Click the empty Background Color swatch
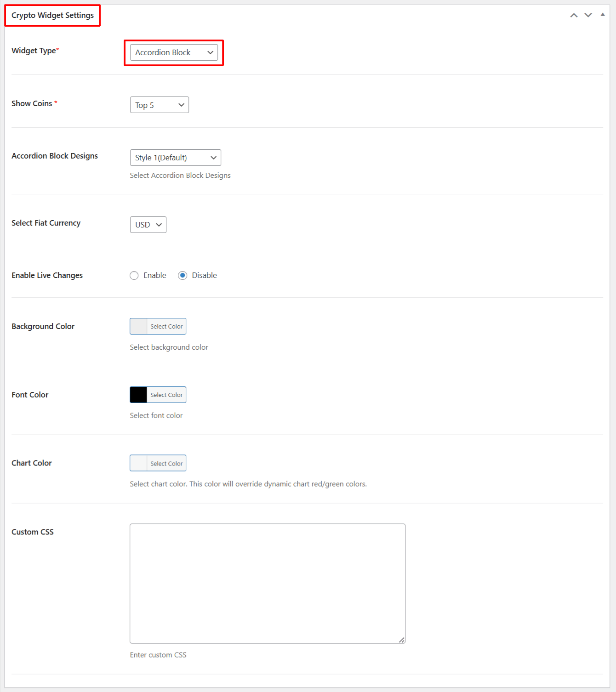This screenshot has height=692, width=616. point(138,326)
